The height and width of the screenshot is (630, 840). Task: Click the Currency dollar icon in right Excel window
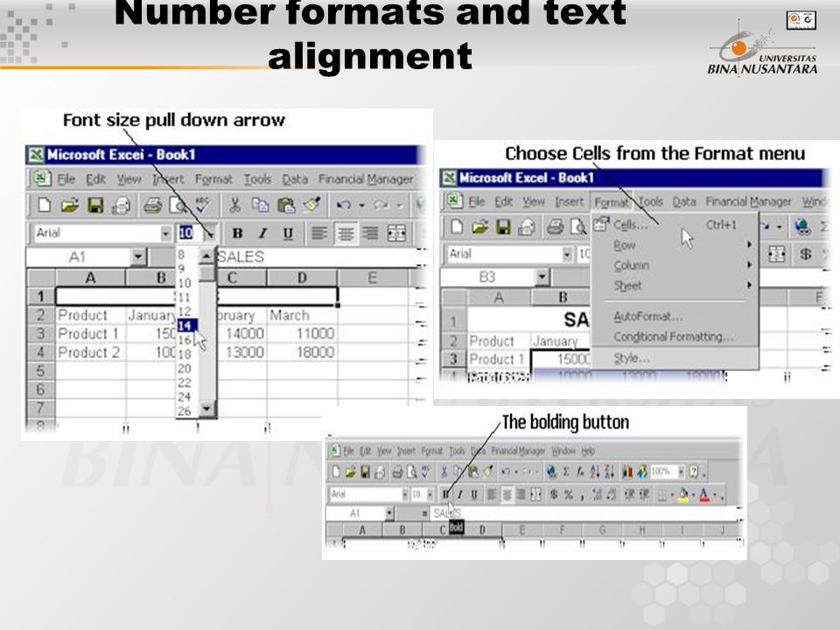tap(806, 254)
